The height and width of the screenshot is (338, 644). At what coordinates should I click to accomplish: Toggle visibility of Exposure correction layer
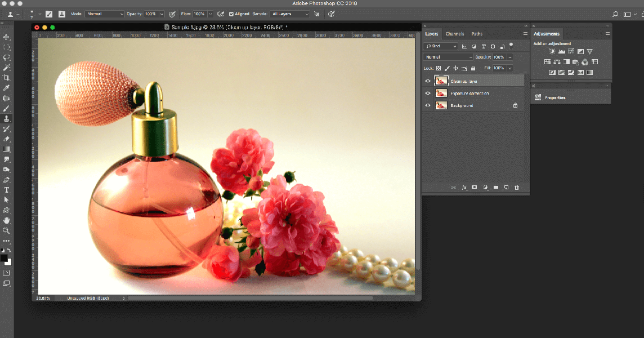[428, 94]
